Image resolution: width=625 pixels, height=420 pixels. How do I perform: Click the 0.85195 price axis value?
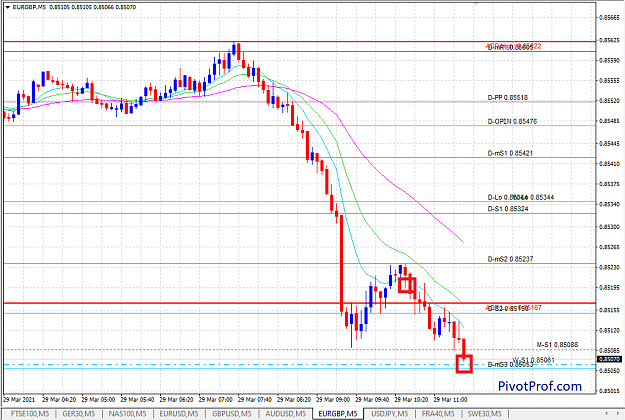click(x=609, y=287)
